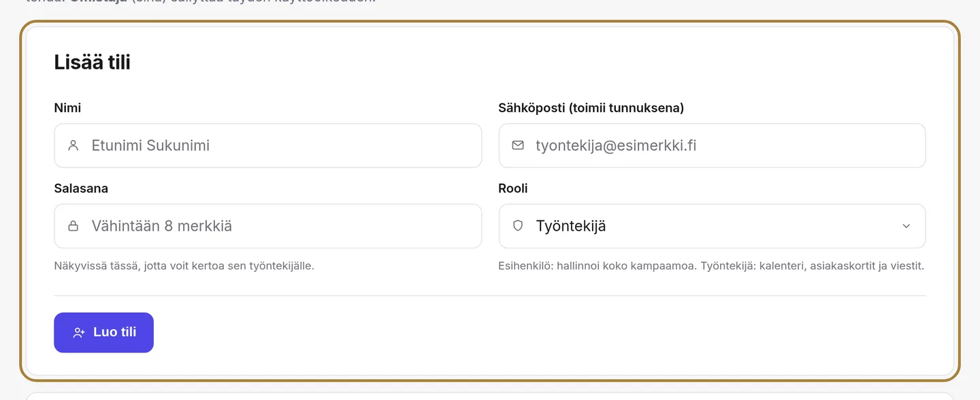980x400 pixels.
Task: Open the Työntekijä role combo box
Action: pos(712,226)
